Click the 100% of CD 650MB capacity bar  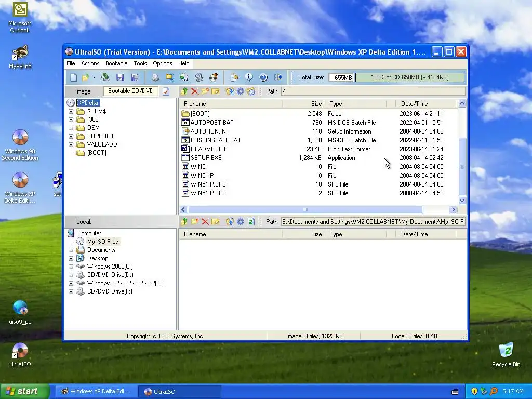coord(409,77)
